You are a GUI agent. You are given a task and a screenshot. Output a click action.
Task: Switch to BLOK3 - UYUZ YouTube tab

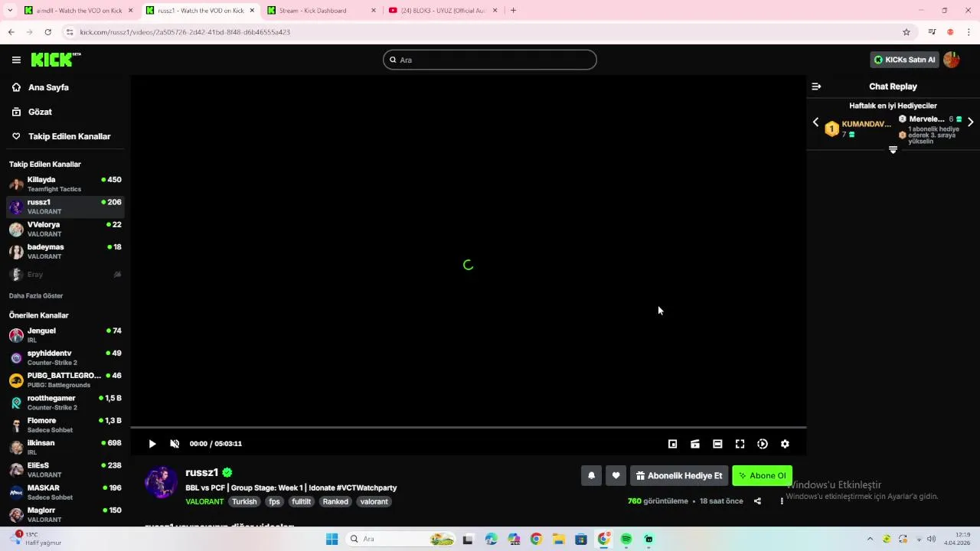point(443,10)
